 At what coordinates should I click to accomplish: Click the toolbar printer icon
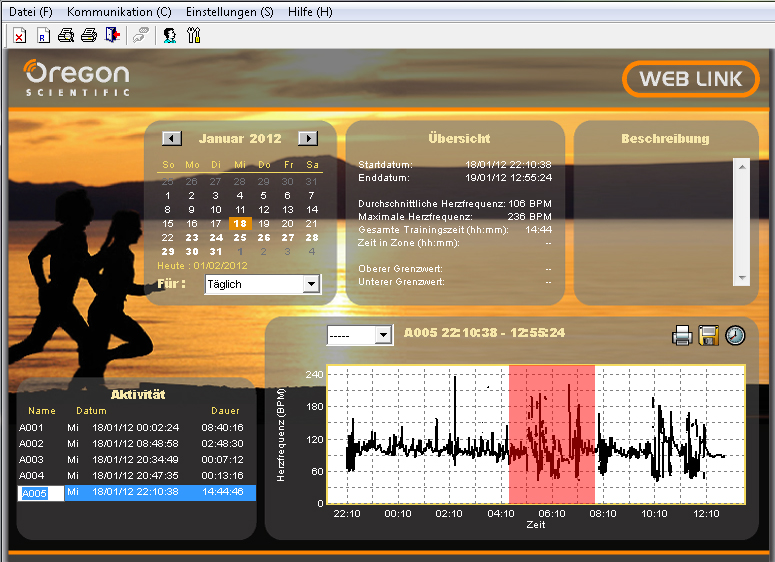89,36
